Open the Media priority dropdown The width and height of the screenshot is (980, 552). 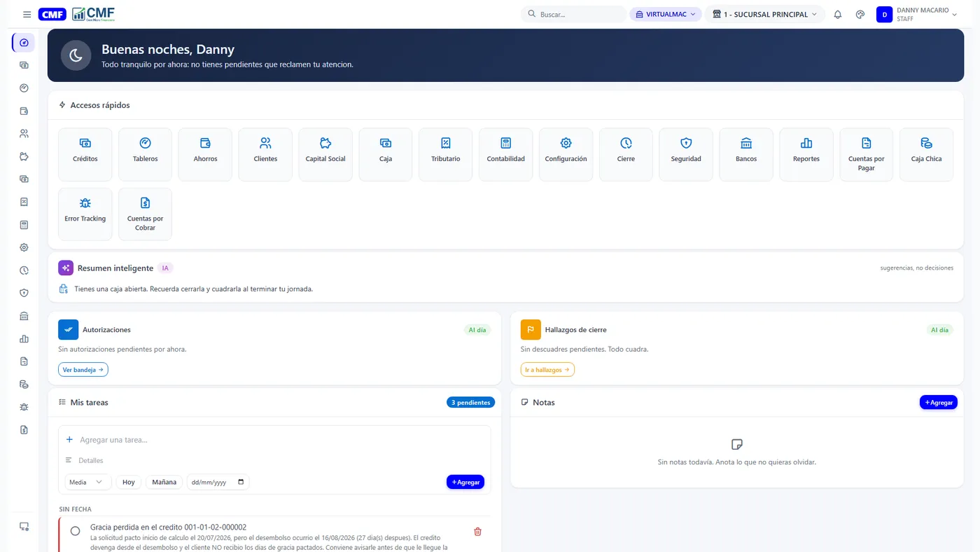coord(87,482)
